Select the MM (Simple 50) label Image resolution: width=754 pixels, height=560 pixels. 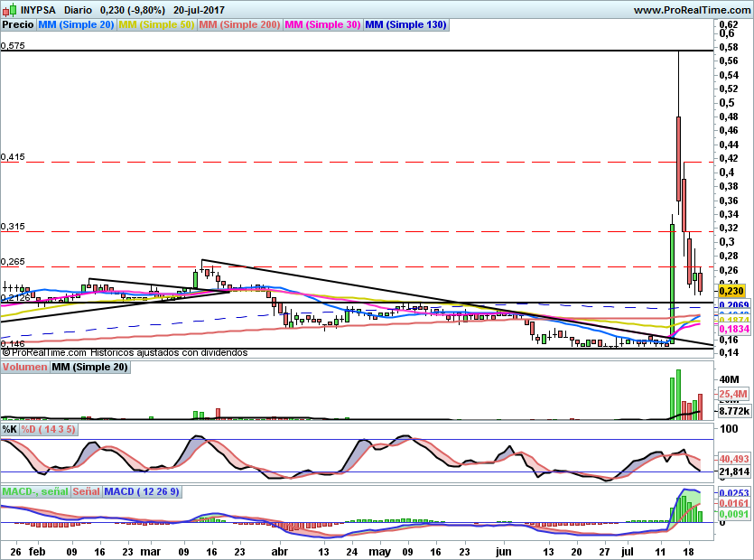click(157, 24)
